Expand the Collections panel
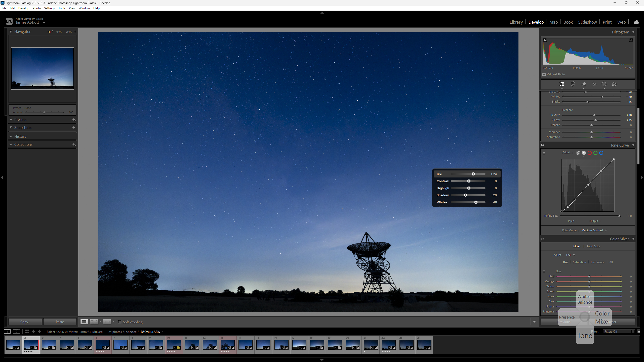This screenshot has width=644, height=362. (11, 145)
